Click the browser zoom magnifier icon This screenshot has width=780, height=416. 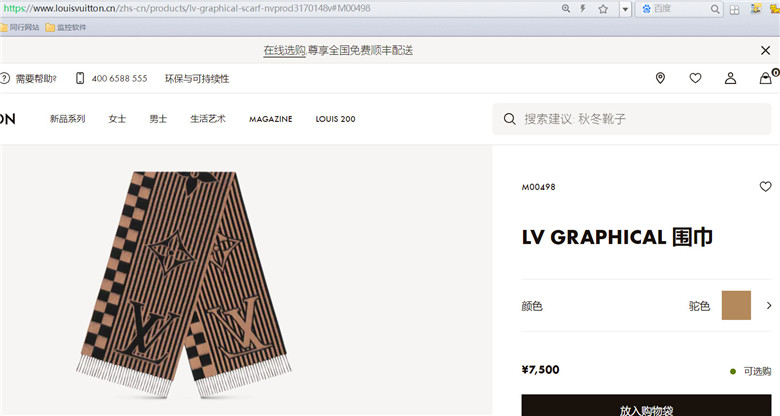coord(566,8)
